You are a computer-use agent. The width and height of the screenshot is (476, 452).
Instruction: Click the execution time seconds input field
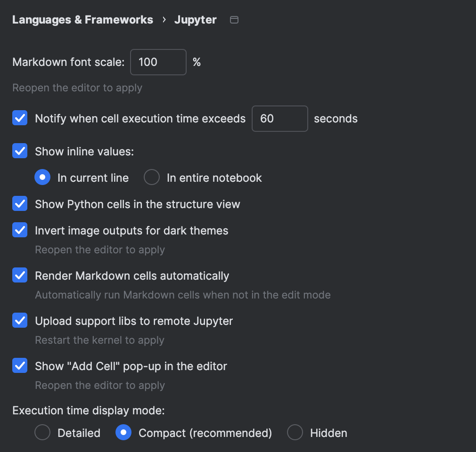tap(279, 119)
